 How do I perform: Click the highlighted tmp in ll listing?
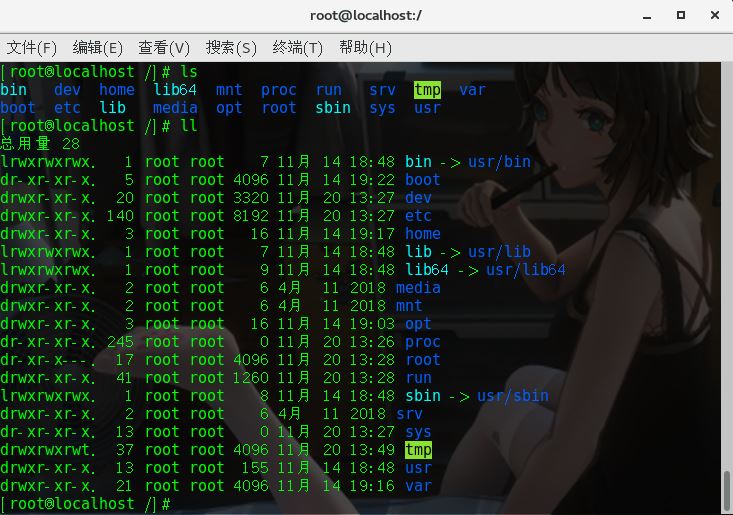[418, 450]
